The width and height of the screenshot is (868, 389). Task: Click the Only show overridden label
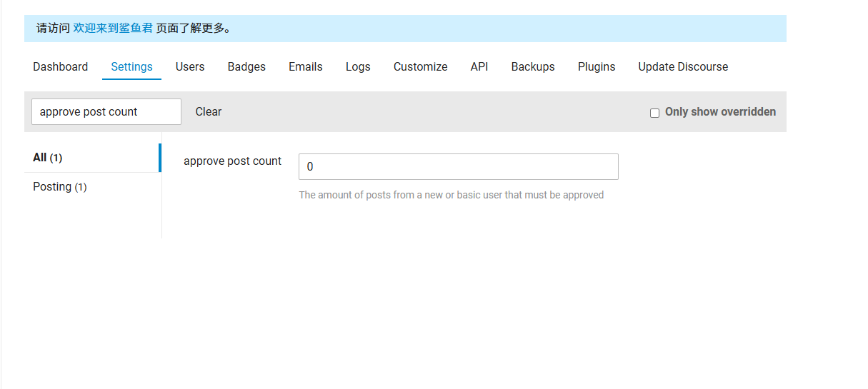(x=720, y=111)
